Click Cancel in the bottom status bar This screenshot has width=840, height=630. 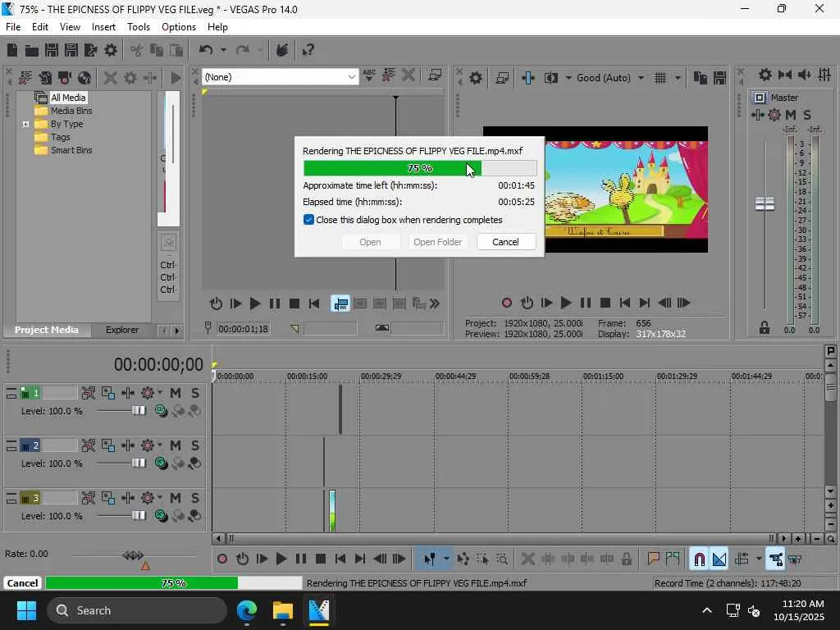pos(22,583)
